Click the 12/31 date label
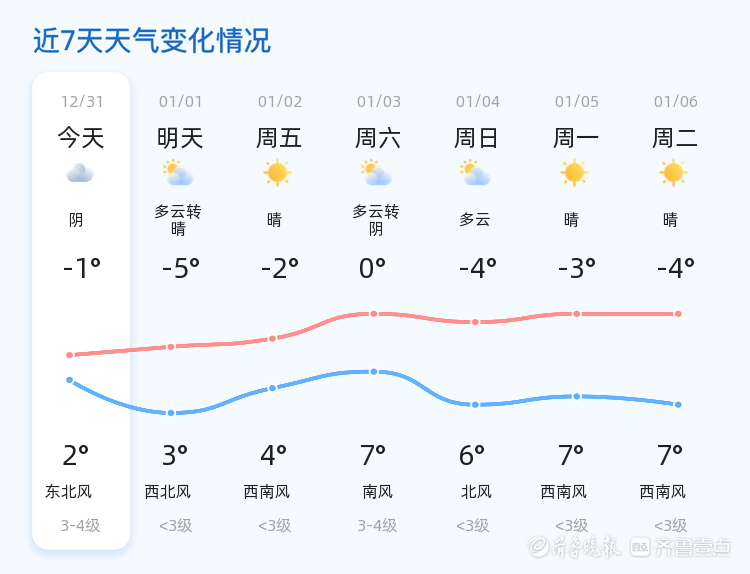 point(81,102)
